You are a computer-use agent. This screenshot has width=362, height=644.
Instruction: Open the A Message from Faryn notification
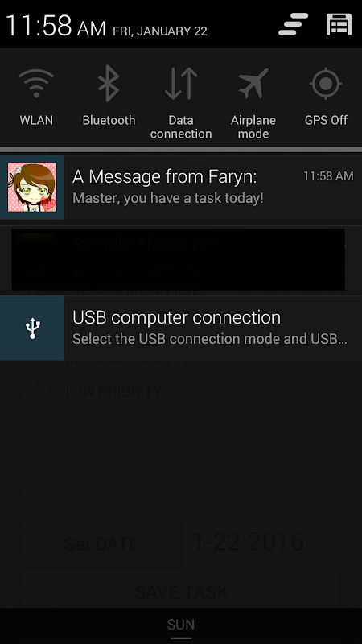[x=181, y=187]
